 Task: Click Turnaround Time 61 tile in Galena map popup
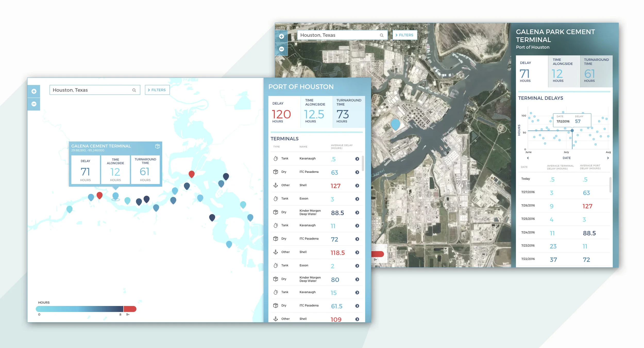click(145, 170)
